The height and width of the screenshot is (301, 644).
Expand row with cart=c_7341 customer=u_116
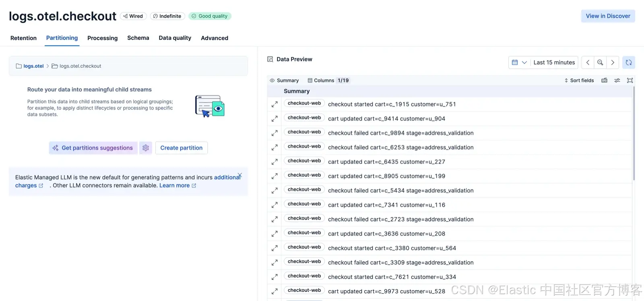pyautogui.click(x=275, y=205)
